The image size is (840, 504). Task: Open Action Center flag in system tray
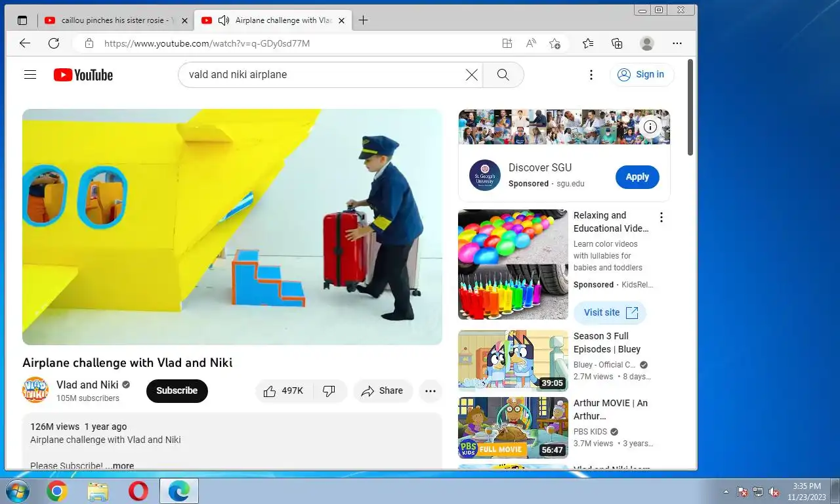click(742, 492)
